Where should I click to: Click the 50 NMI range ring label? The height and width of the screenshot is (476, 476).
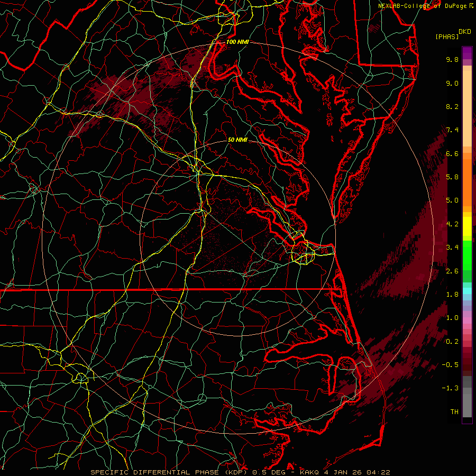click(237, 140)
